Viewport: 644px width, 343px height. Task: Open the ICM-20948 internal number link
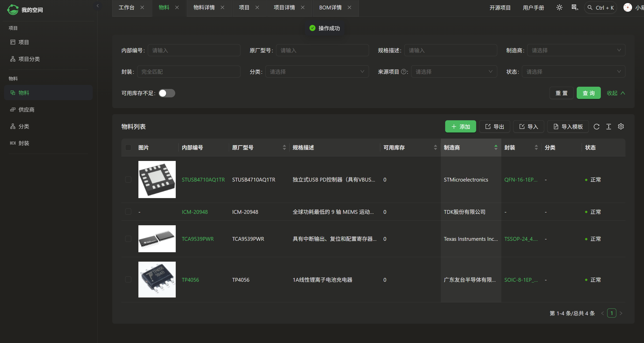tap(195, 212)
